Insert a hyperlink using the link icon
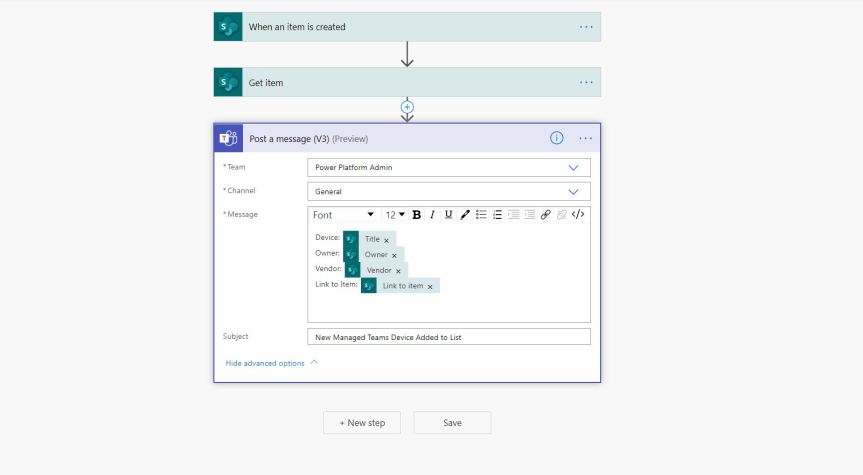 tap(544, 215)
